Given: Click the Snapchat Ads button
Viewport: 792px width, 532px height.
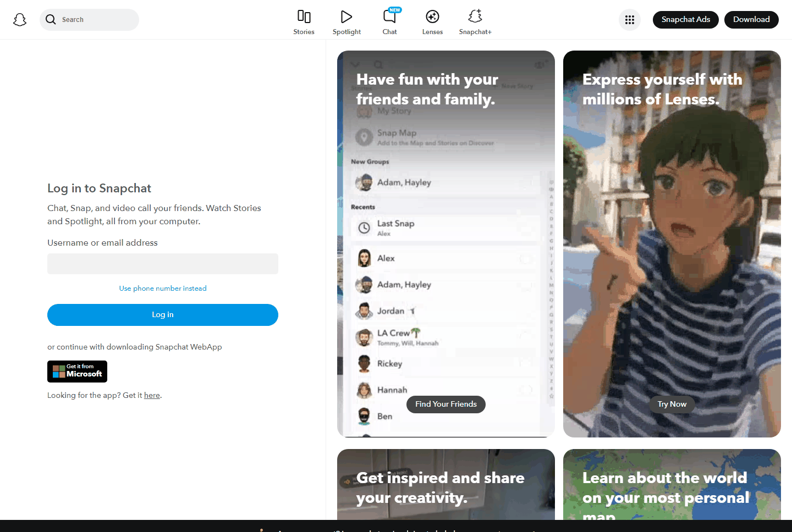Looking at the screenshot, I should click(686, 20).
